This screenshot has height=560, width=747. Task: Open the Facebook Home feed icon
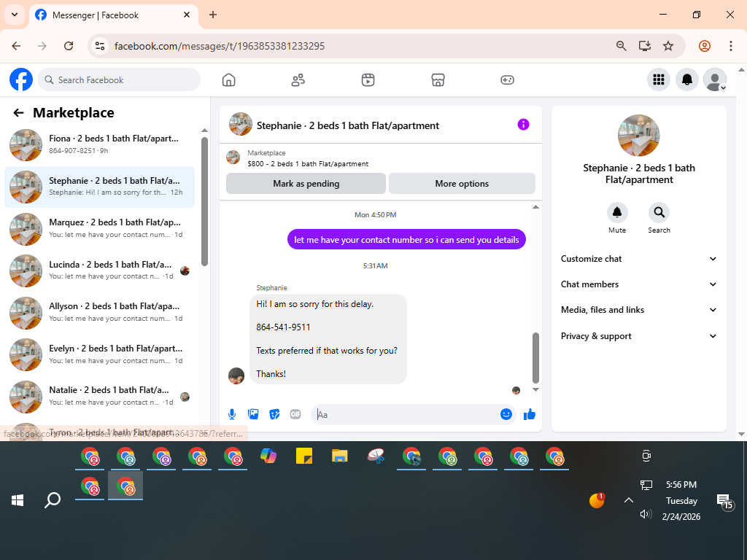coord(228,80)
